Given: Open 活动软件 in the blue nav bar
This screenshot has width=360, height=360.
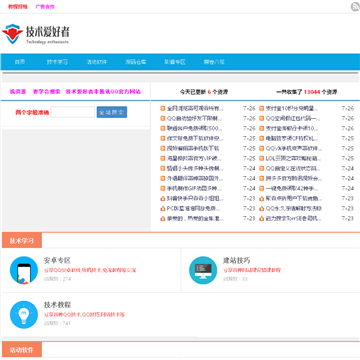Looking at the screenshot, I should [x=97, y=62].
